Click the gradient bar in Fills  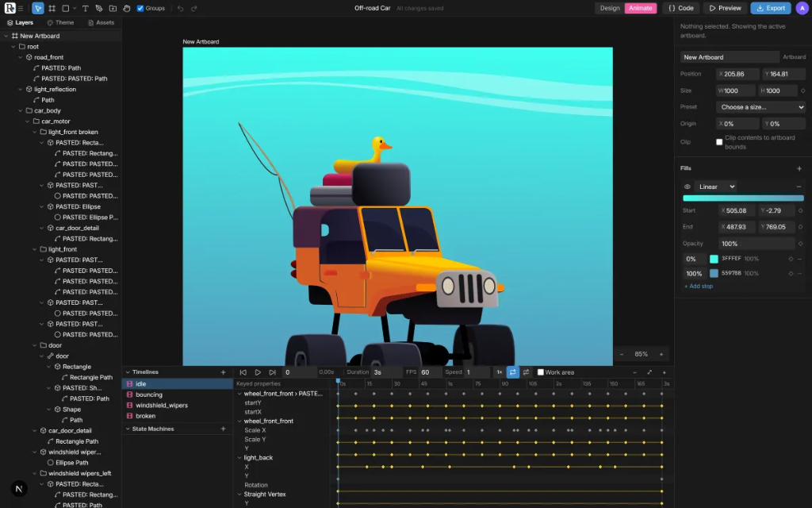click(743, 198)
